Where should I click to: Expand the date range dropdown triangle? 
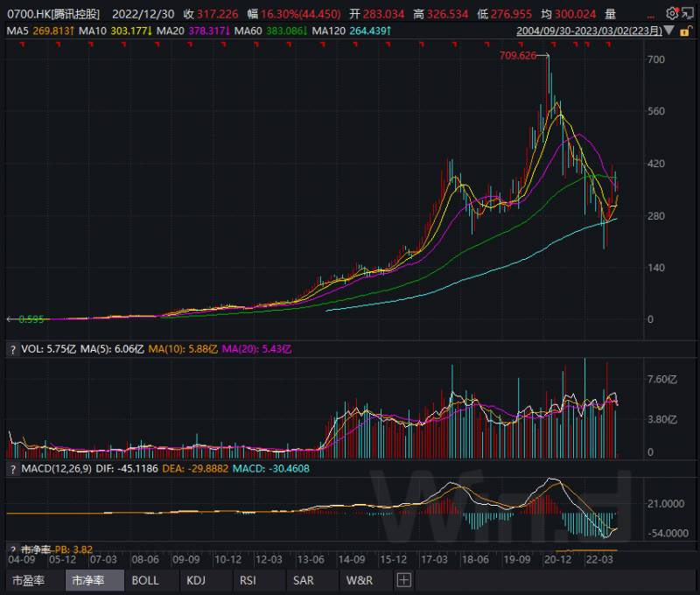[668, 31]
